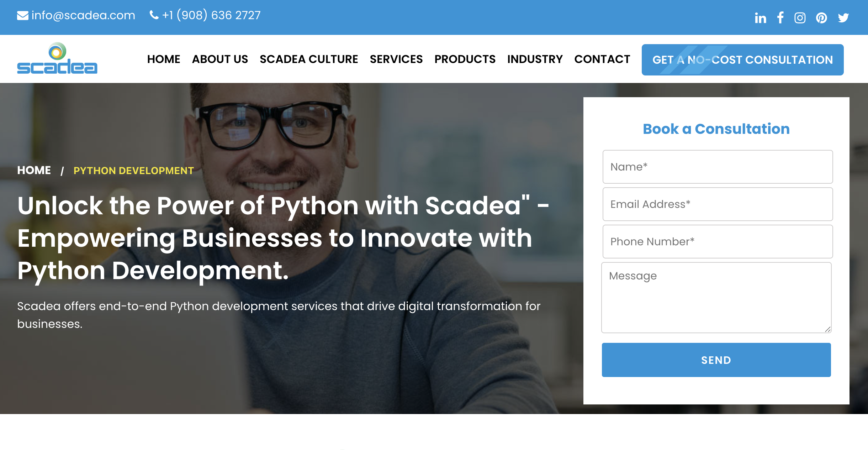
Task: Focus the Email Address field
Action: [718, 204]
